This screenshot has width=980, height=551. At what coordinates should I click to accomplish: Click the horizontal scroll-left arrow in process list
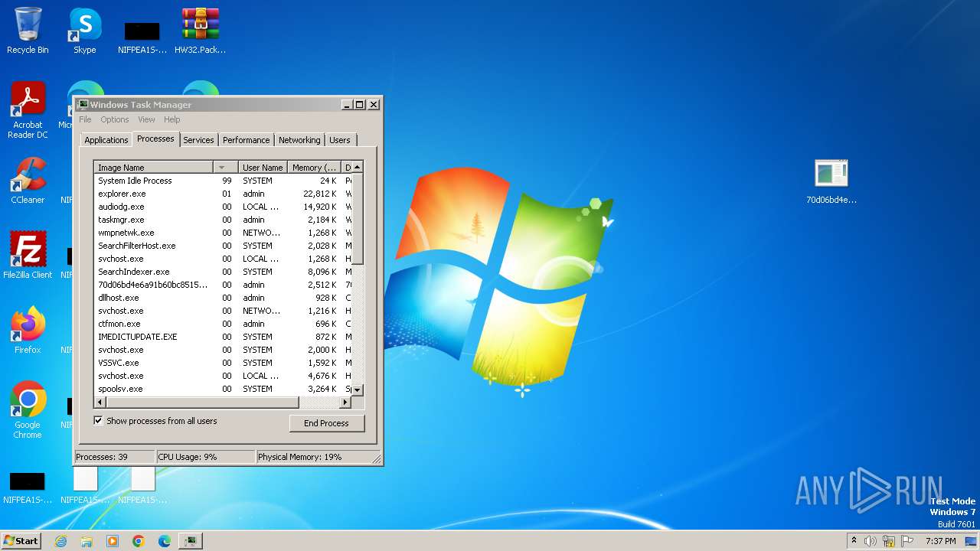[x=100, y=402]
